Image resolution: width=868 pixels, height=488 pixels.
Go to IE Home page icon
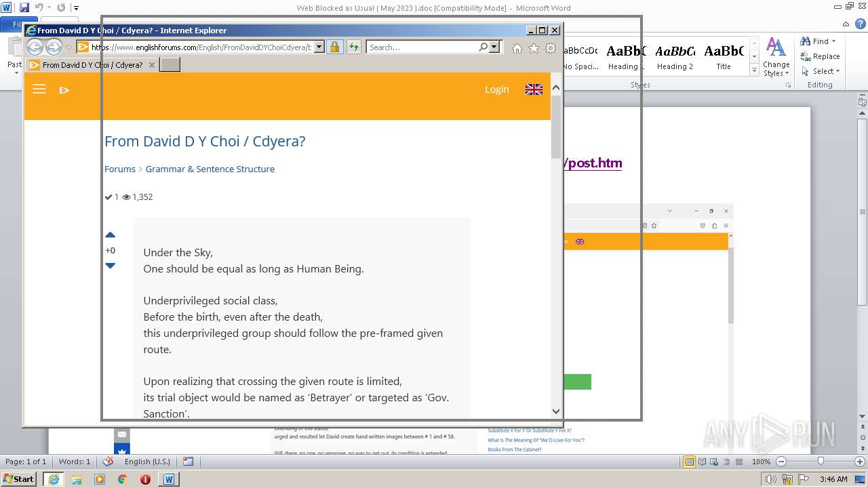517,48
